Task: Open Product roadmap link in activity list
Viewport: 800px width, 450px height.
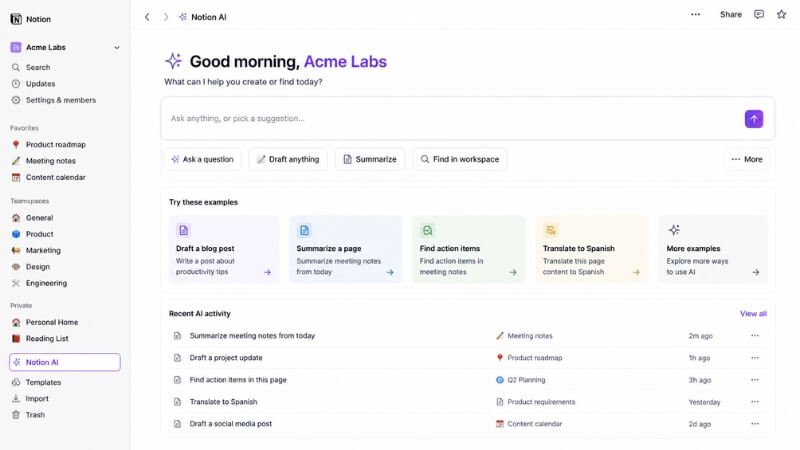Action: click(529, 358)
